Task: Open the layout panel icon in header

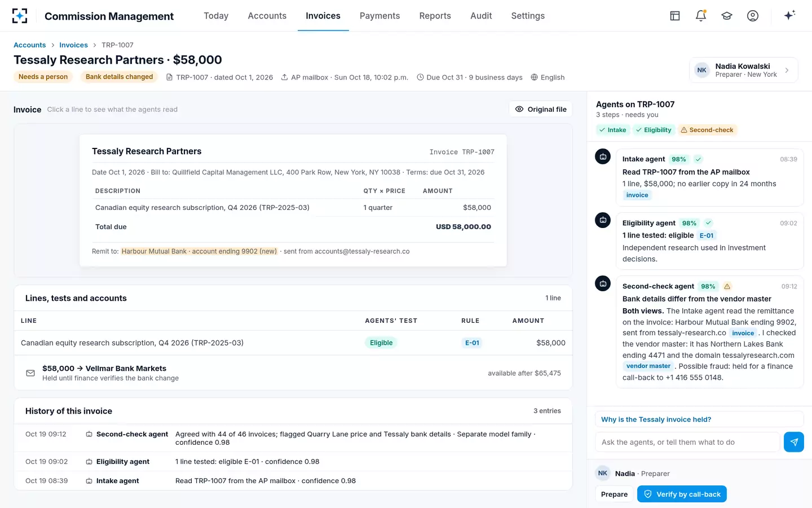Action: click(675, 16)
